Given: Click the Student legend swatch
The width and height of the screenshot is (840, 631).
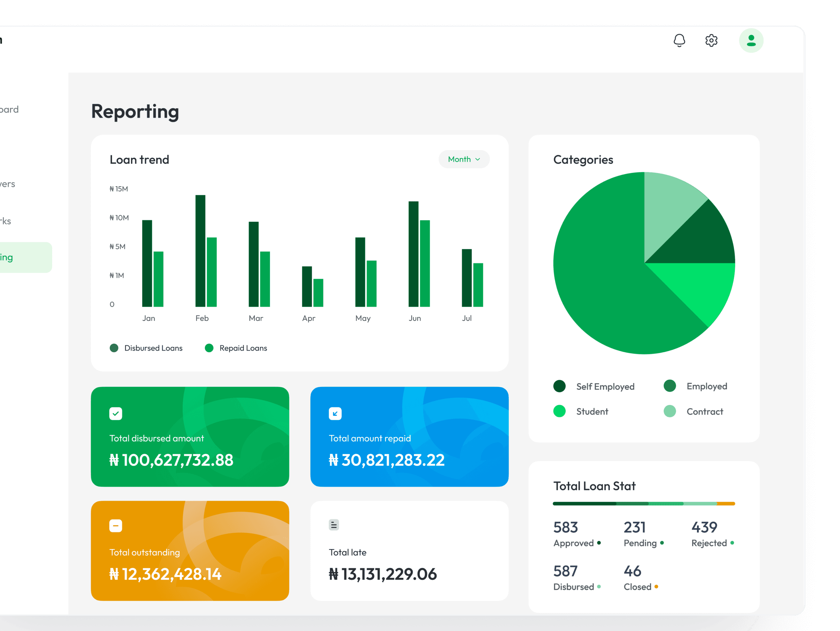Looking at the screenshot, I should pyautogui.click(x=559, y=411).
